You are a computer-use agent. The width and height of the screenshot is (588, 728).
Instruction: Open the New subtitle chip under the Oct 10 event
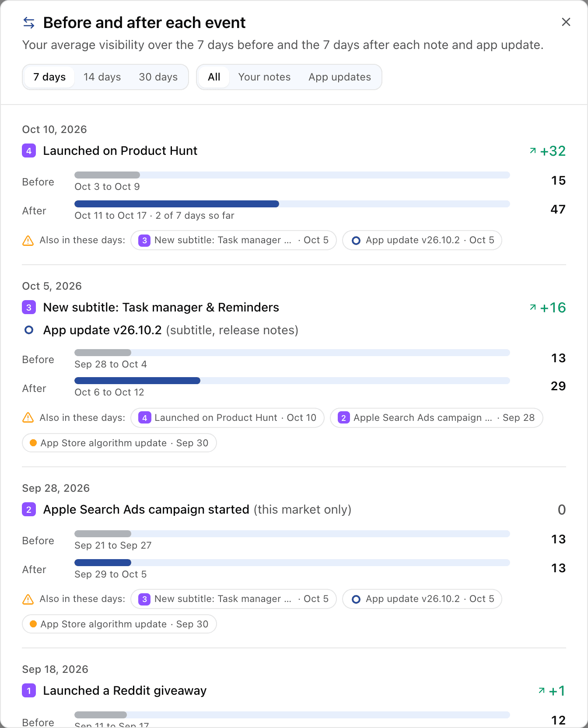[x=234, y=240]
